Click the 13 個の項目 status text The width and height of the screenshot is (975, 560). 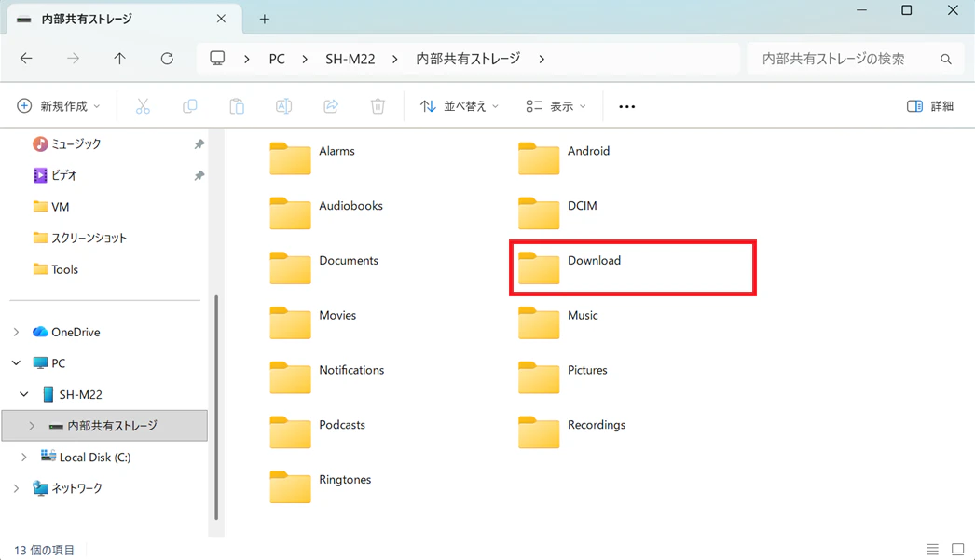pyautogui.click(x=44, y=550)
